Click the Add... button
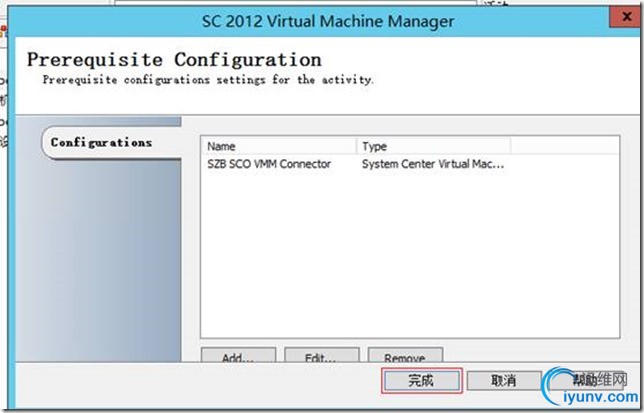This screenshot has width=644, height=413. click(238, 355)
